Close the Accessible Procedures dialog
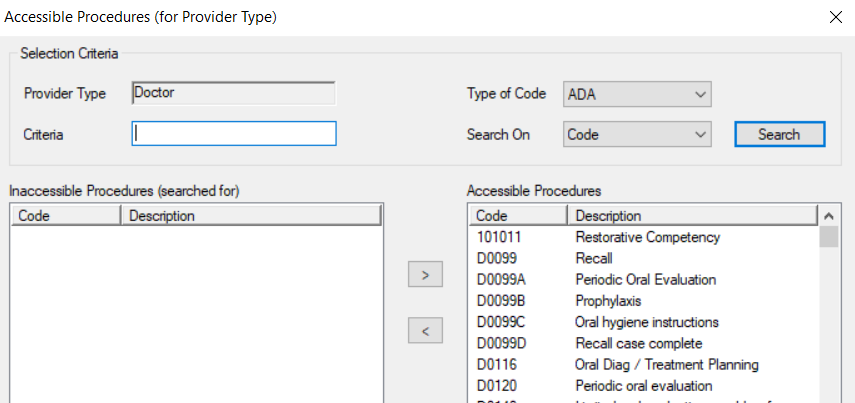Viewport: 855px width, 403px height. (x=835, y=17)
